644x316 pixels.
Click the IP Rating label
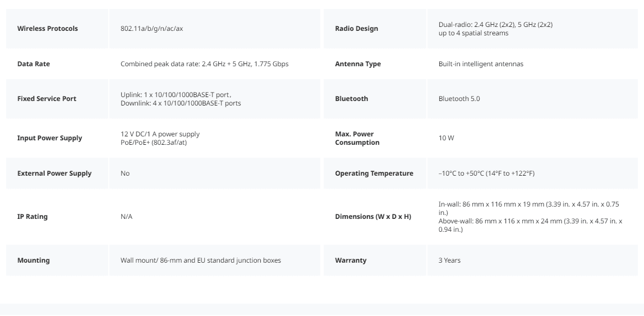pyautogui.click(x=32, y=217)
